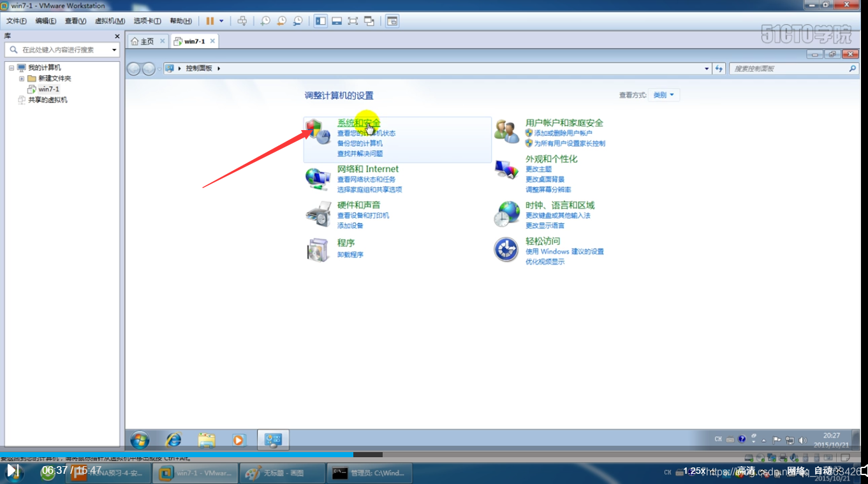Click the enter full screen mode icon

pyautogui.click(x=353, y=21)
